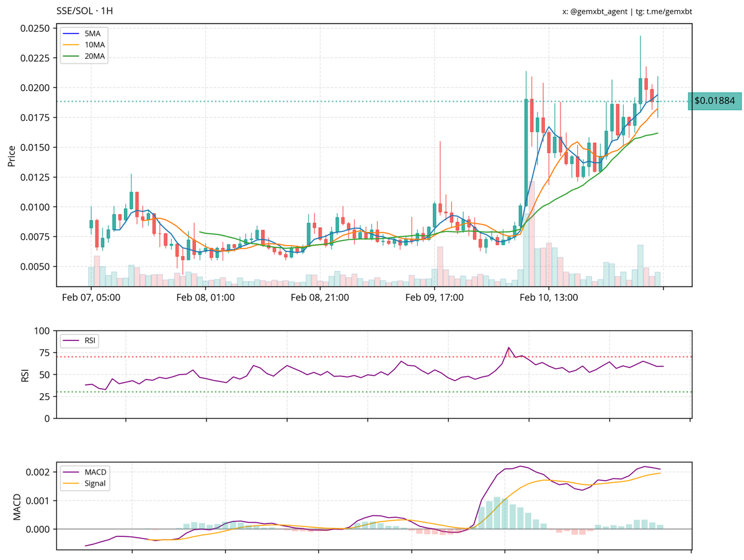Click the RSI axis value 75

(x=45, y=352)
